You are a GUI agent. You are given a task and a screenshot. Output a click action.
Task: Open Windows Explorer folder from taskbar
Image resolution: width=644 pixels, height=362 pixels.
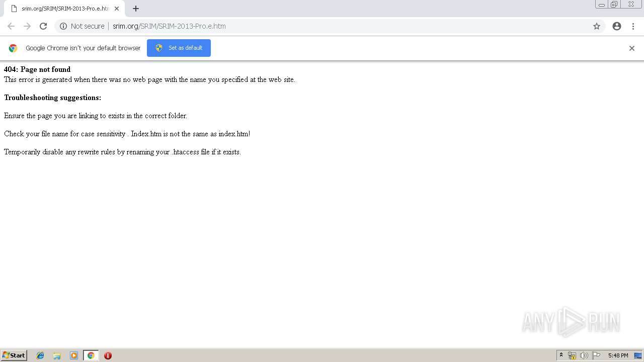[57, 355]
